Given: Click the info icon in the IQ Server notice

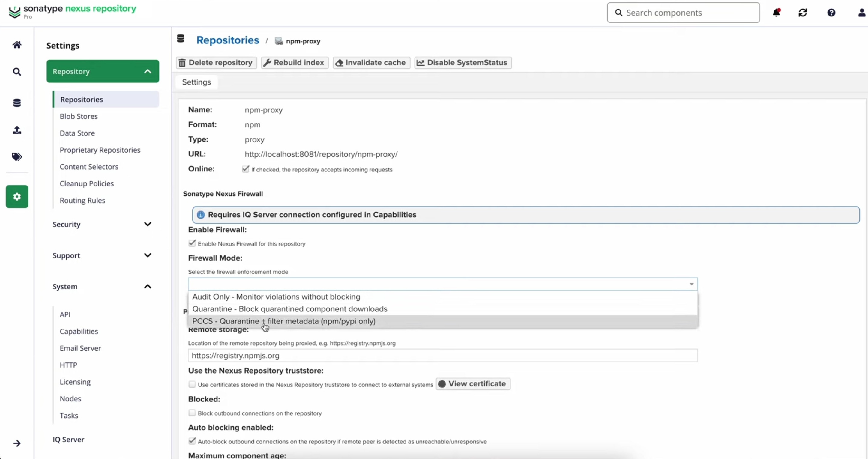Looking at the screenshot, I should (x=200, y=215).
